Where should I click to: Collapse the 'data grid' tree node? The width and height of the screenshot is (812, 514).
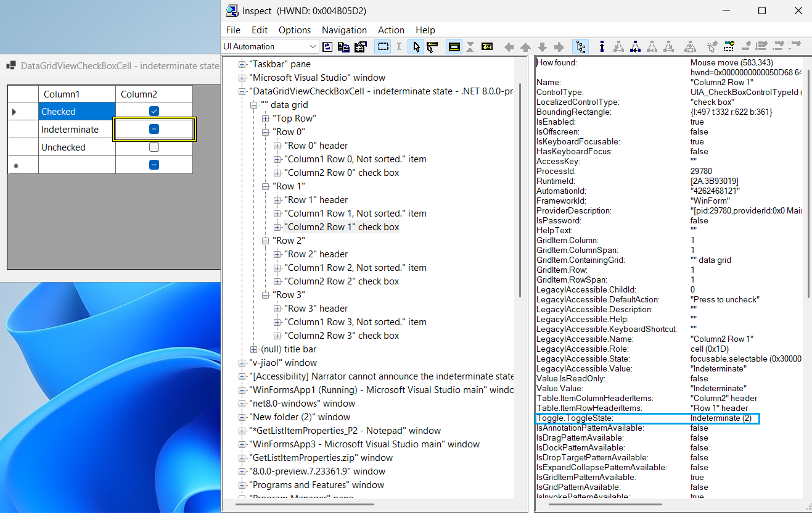[x=254, y=105]
